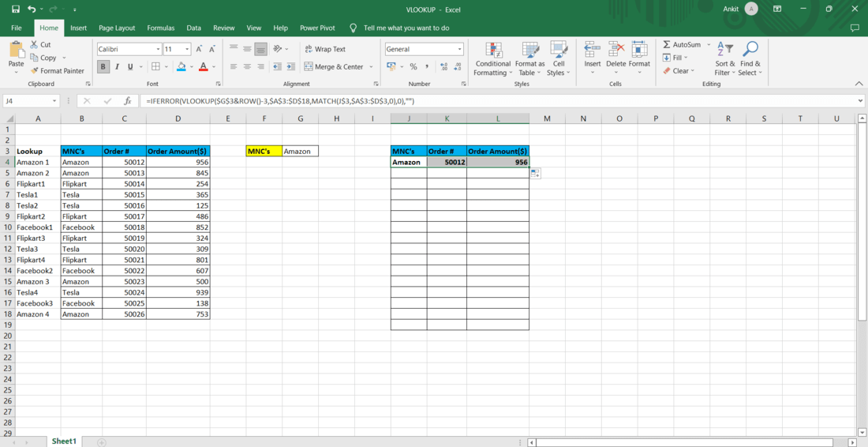Expand the Name Box J4 dropdown
This screenshot has height=447, width=868.
click(54, 101)
